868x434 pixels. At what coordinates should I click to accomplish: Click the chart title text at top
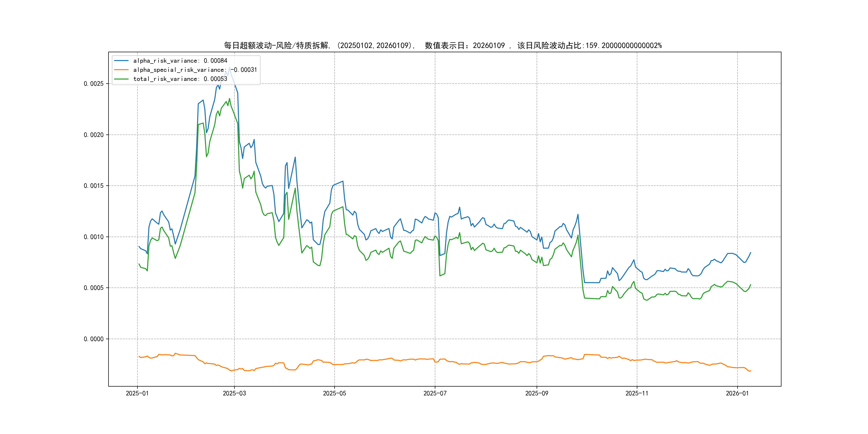pos(443,46)
